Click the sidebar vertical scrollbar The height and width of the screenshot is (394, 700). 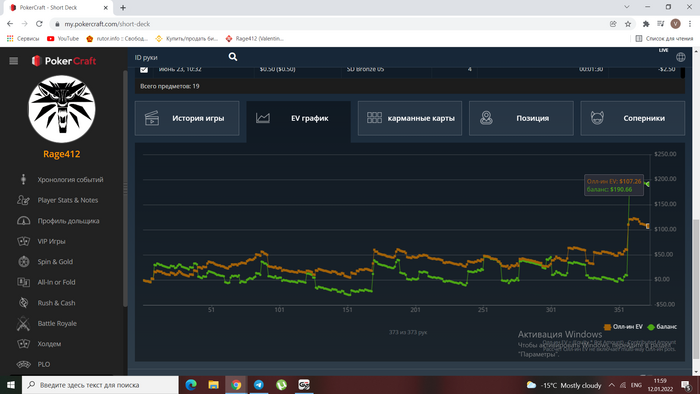[125, 187]
